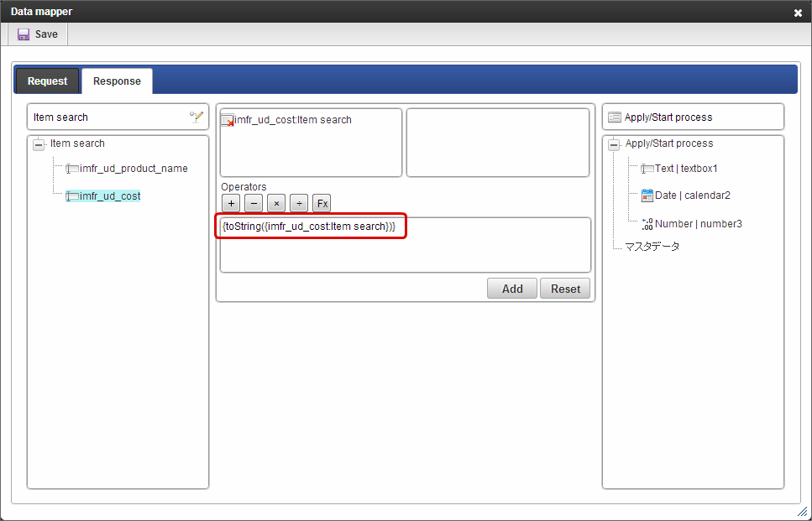Open the Fx function picker
The height and width of the screenshot is (521, 812).
click(x=322, y=203)
